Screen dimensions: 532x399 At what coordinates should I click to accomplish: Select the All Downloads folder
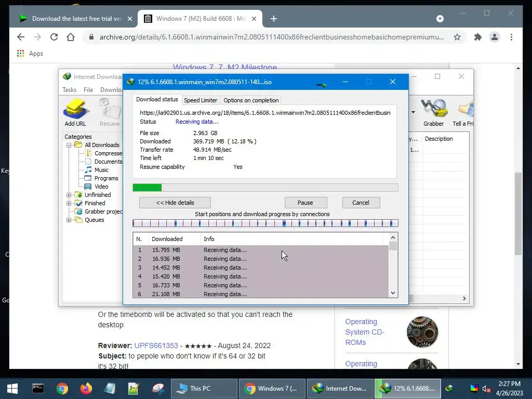tap(102, 145)
